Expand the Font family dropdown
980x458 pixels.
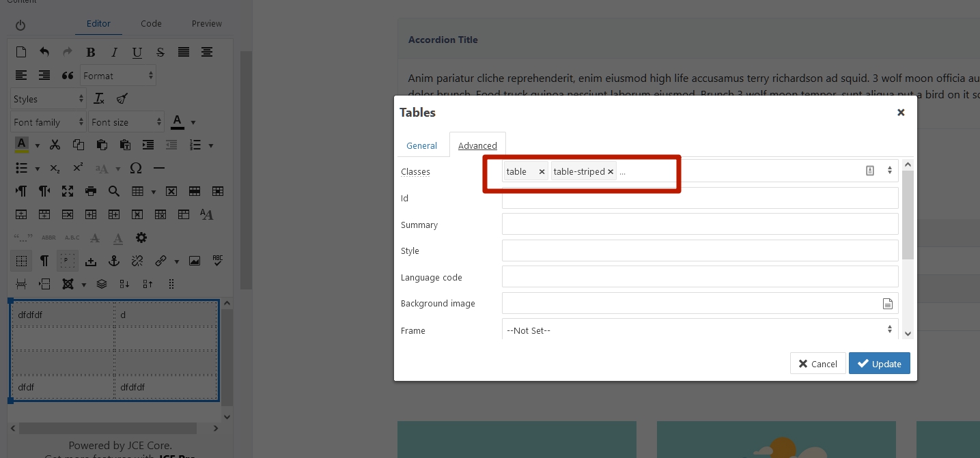coord(48,122)
